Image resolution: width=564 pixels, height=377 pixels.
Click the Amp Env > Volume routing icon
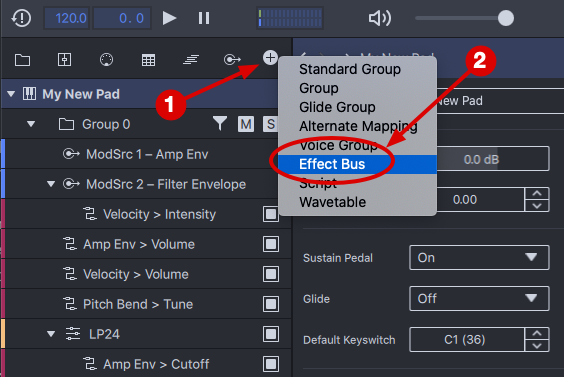70,244
